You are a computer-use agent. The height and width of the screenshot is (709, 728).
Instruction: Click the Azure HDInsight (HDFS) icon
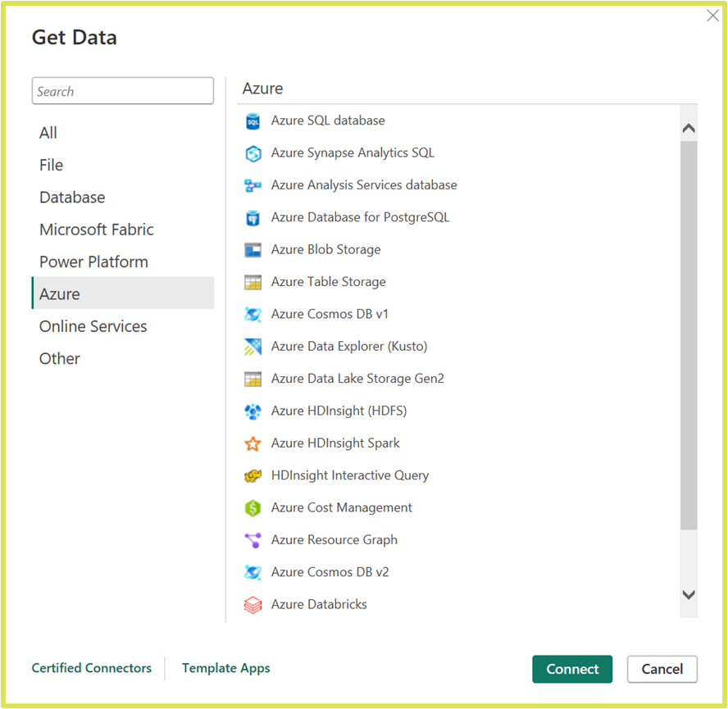(253, 411)
